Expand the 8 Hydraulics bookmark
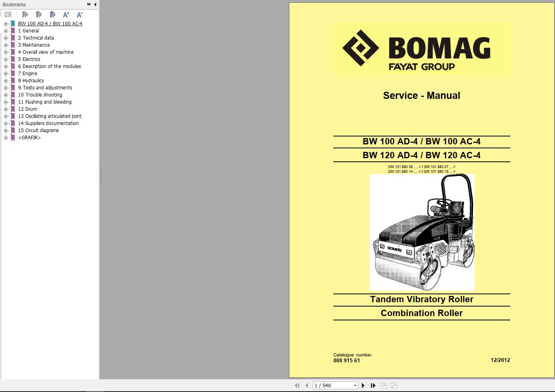The height and width of the screenshot is (392, 555). [6, 81]
